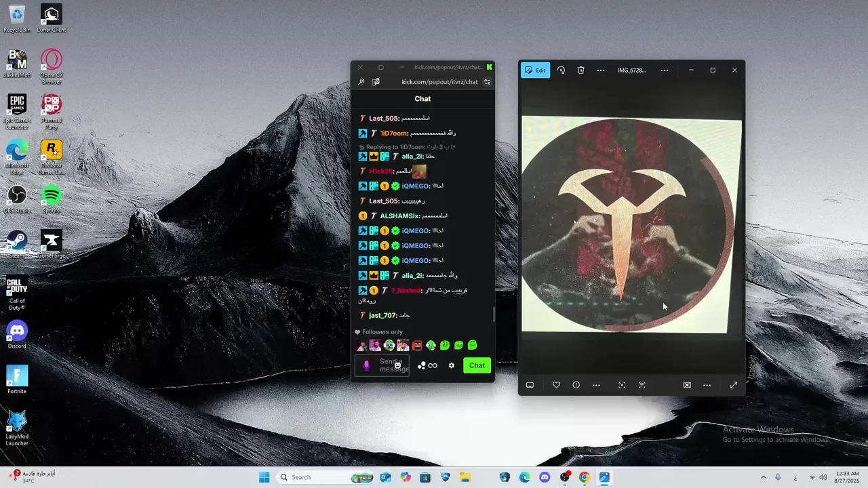Open the Photos app on the taskbar
Image resolution: width=868 pixels, height=488 pixels.
(604, 477)
